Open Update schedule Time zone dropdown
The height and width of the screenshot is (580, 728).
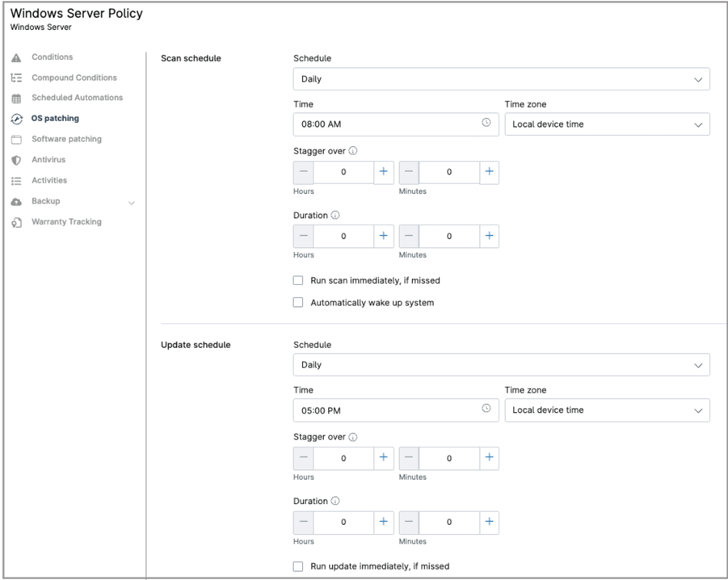tap(608, 410)
